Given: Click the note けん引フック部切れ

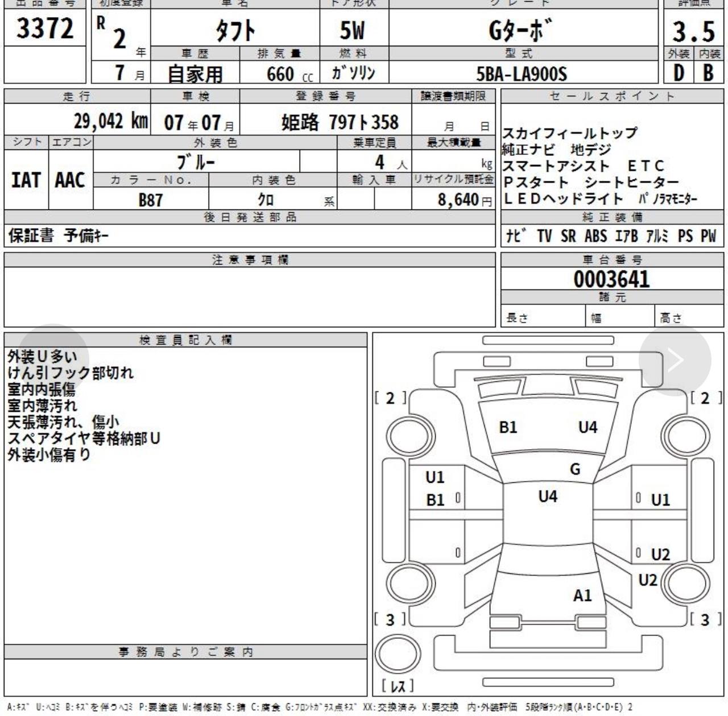Looking at the screenshot, I should pos(71,373).
